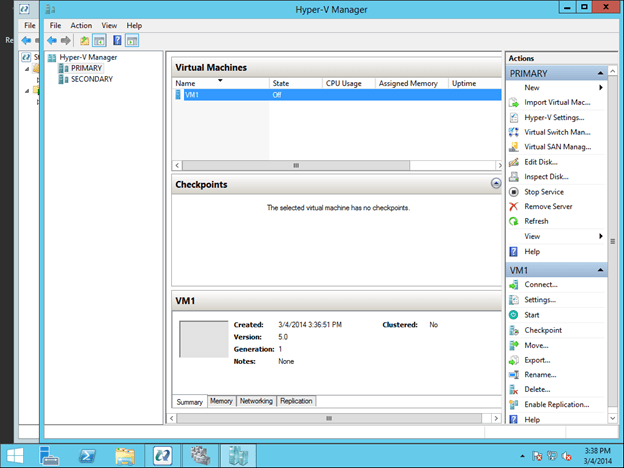Click the Stop Service icon
This screenshot has width=624, height=468.
(514, 192)
